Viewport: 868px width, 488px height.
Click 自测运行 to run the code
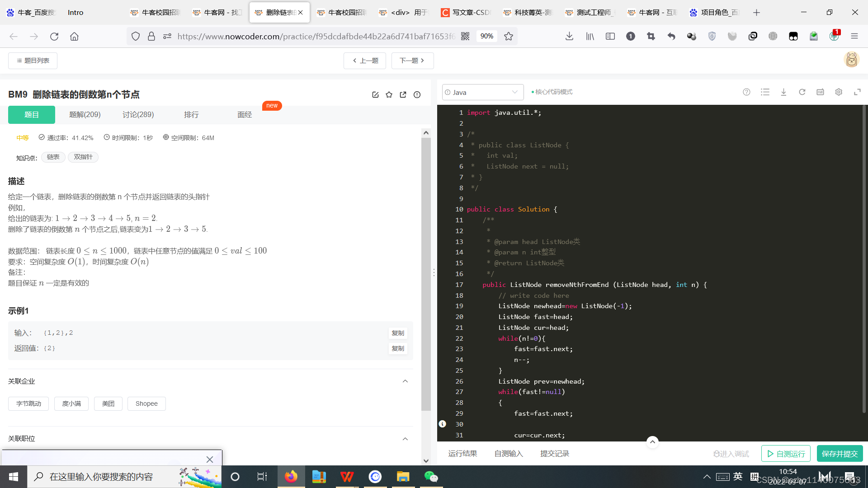point(786,454)
